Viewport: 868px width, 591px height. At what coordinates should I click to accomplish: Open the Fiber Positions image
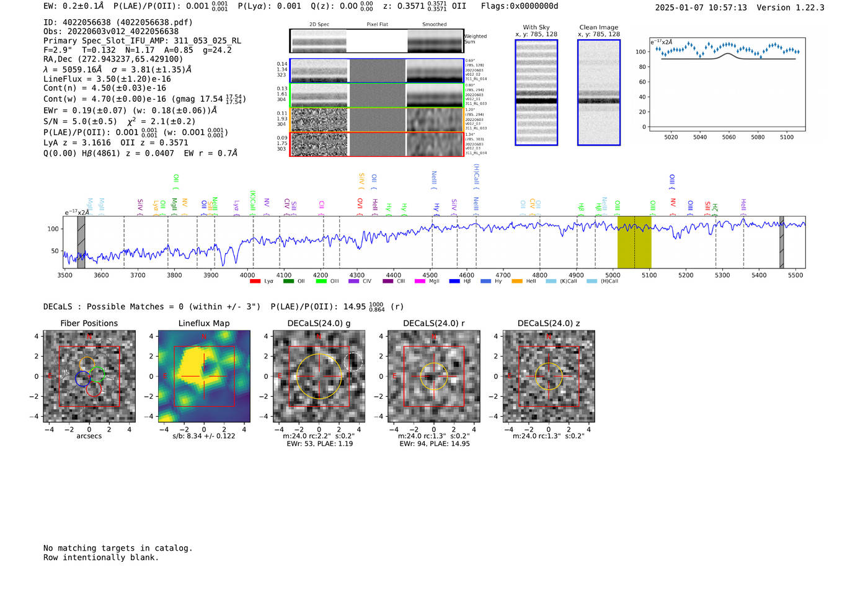pos(89,376)
